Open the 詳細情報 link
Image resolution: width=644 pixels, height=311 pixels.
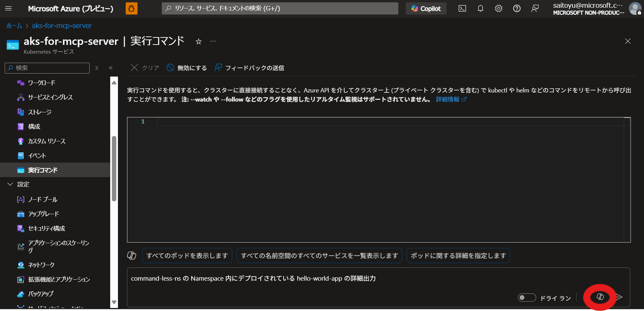click(x=451, y=99)
